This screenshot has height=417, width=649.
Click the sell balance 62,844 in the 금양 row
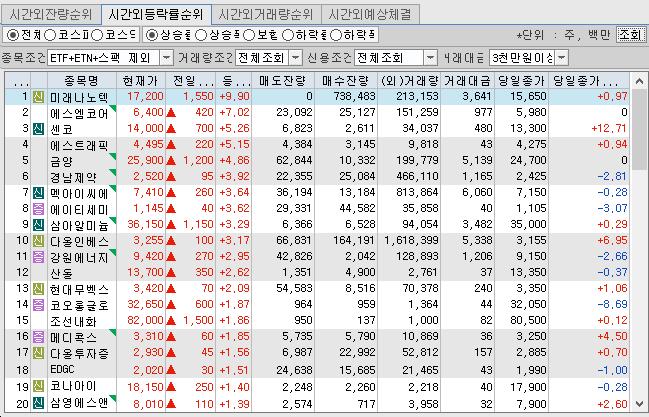(x=294, y=160)
